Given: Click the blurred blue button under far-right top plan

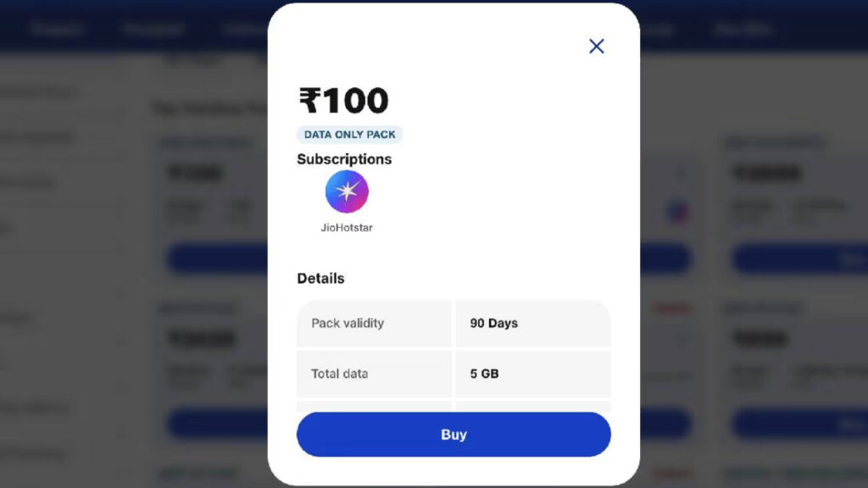Looking at the screenshot, I should coord(800,258).
